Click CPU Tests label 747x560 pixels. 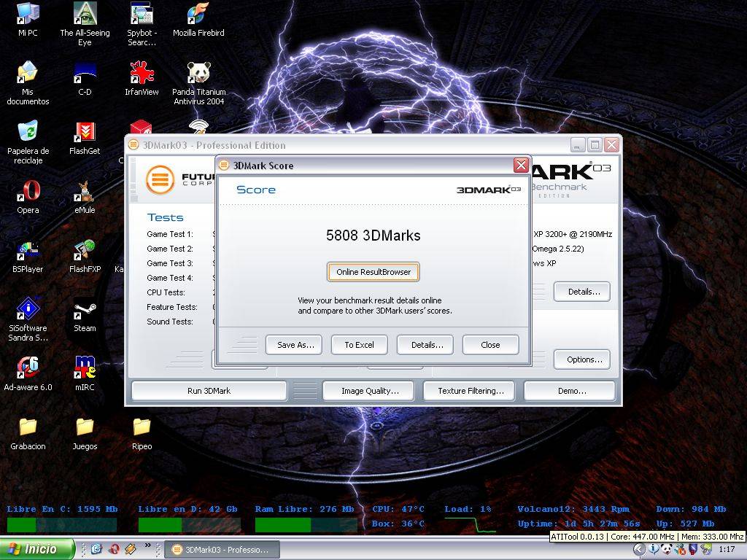point(166,292)
